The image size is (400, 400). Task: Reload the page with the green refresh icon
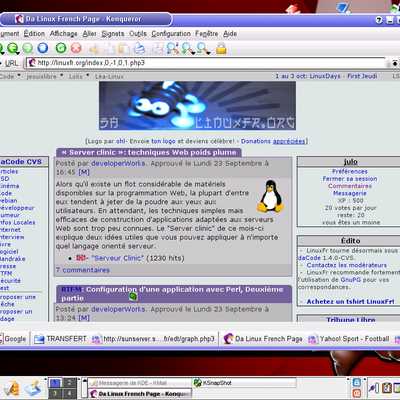tap(61, 48)
